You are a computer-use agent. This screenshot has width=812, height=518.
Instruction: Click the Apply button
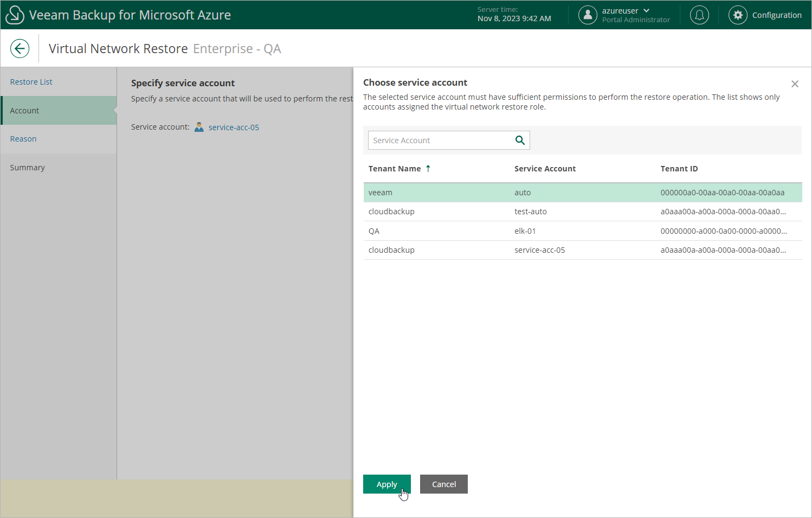(387, 484)
